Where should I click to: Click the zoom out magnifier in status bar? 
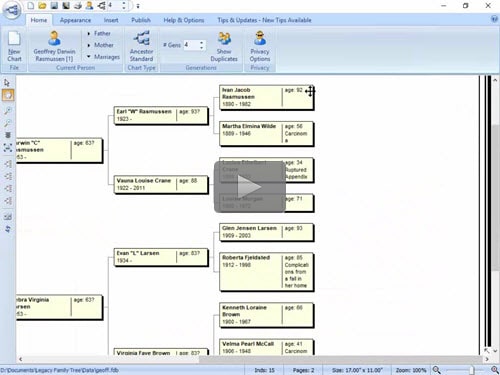(436, 370)
